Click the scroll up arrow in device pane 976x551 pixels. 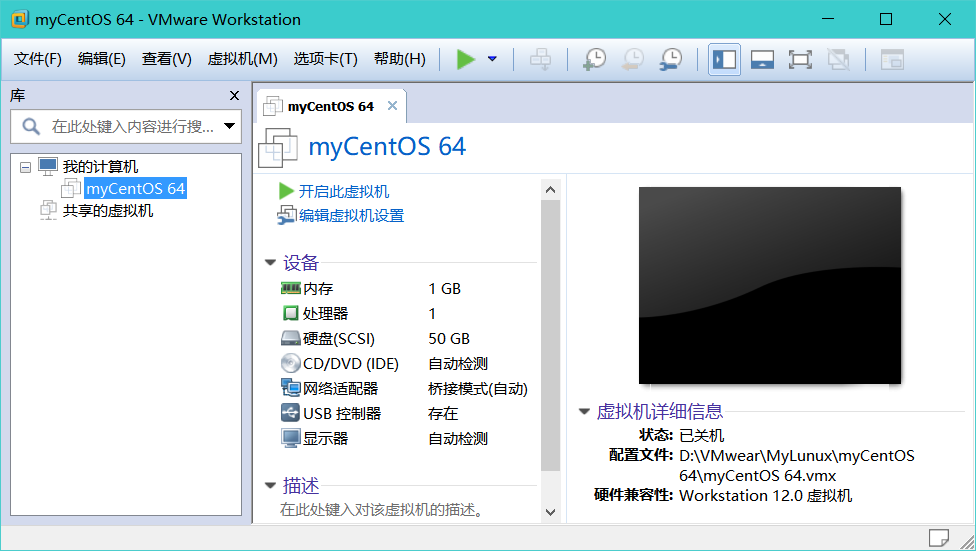[550, 189]
